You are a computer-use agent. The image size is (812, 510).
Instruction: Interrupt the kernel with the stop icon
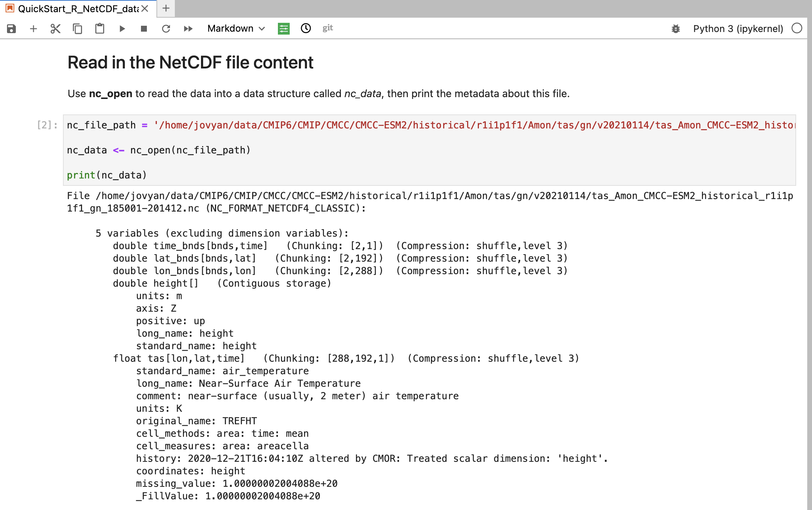[144, 28]
